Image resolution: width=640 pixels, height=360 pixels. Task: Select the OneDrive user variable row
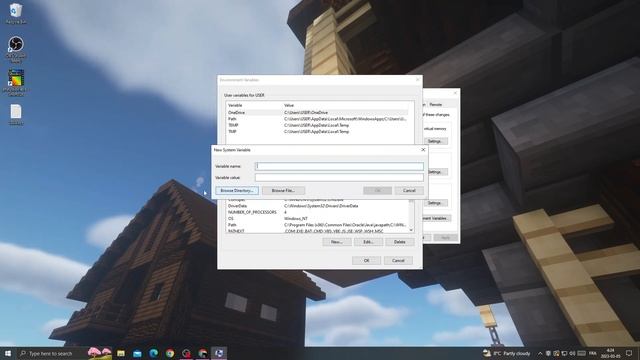pos(318,112)
